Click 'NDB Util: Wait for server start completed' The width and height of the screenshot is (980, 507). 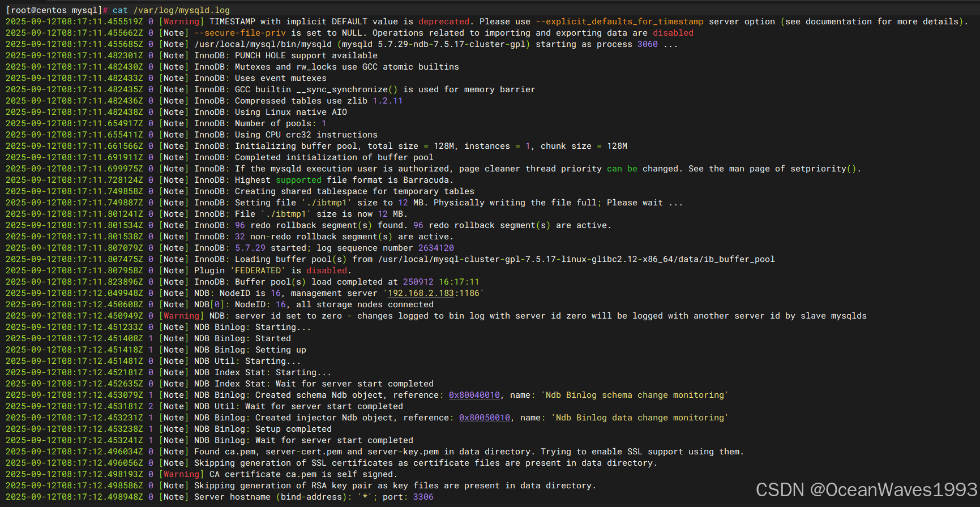(x=298, y=406)
